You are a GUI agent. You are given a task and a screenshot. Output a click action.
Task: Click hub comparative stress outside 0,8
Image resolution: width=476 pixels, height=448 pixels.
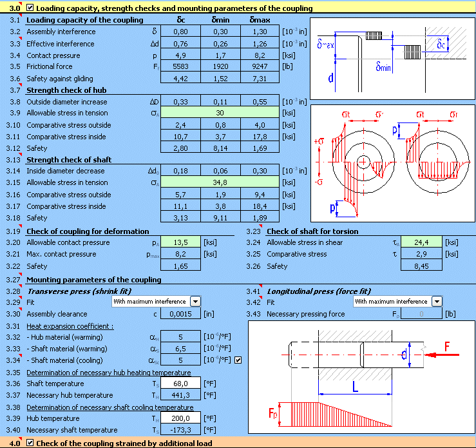220,125
